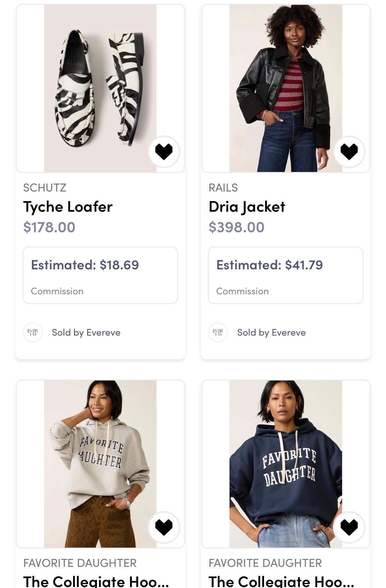Select 'Sold by Evereve' on the loafer card
The height and width of the screenshot is (588, 386).
pyautogui.click(x=86, y=333)
